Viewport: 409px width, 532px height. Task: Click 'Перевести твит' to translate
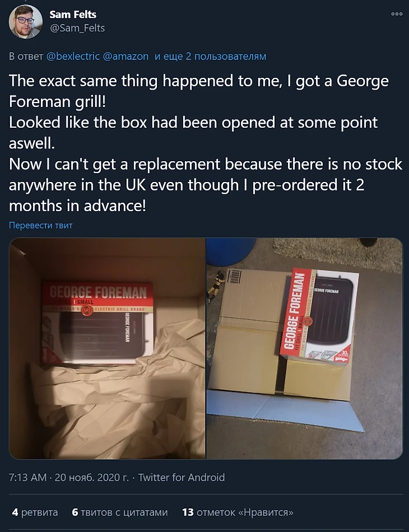41,225
